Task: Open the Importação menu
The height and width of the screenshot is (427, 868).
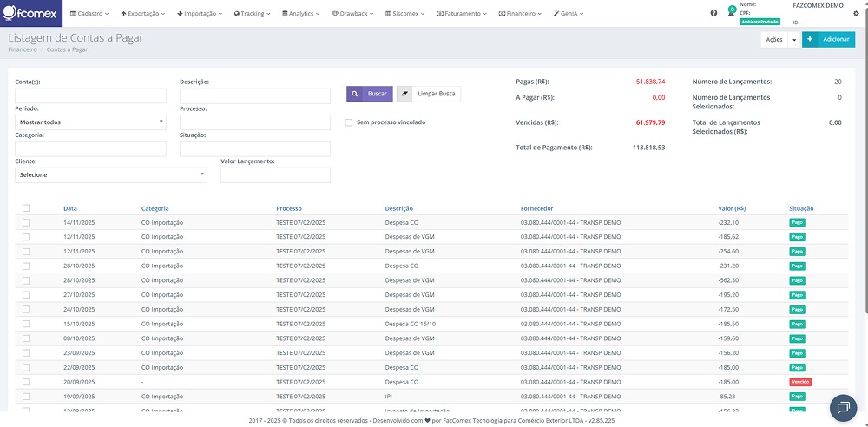Action: 200,14
